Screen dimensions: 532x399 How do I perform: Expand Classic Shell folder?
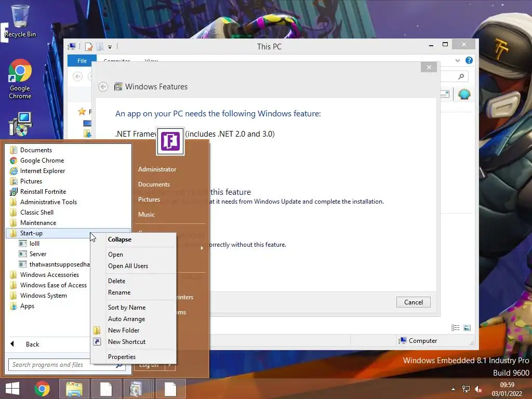click(69, 212)
